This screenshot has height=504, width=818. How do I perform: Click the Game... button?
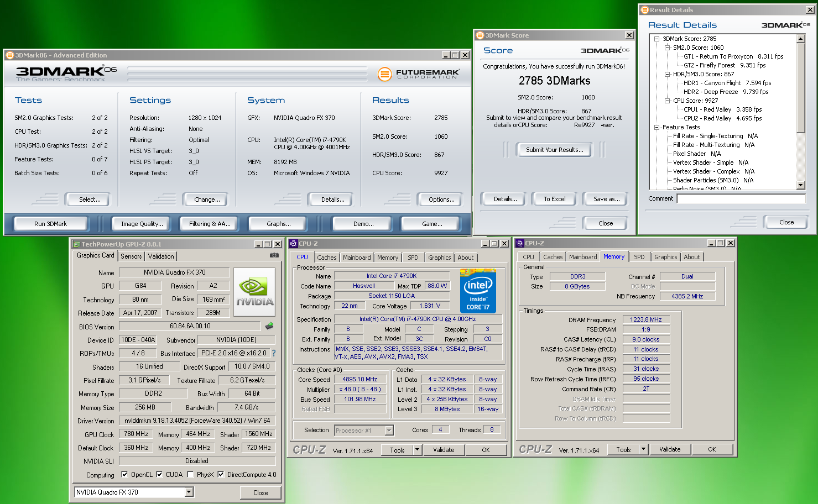pos(432,224)
